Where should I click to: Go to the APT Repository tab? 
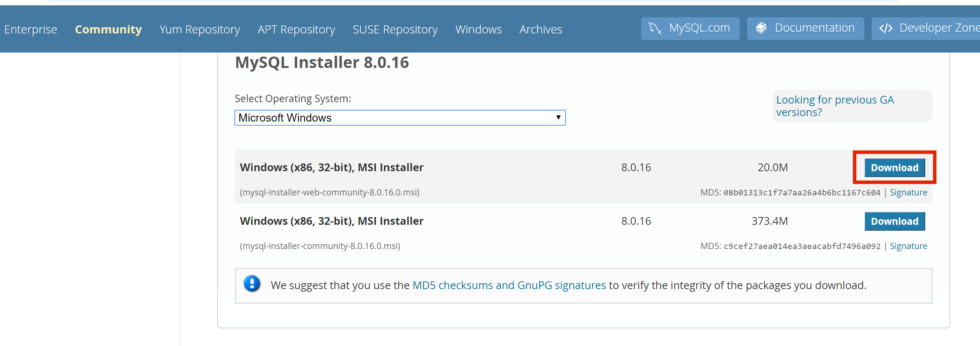coord(296,29)
